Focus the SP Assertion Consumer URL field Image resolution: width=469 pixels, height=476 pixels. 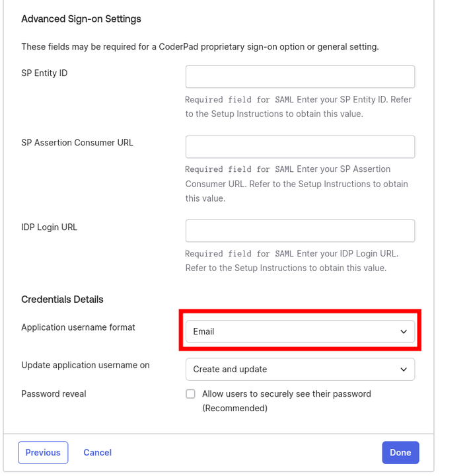[300, 147]
